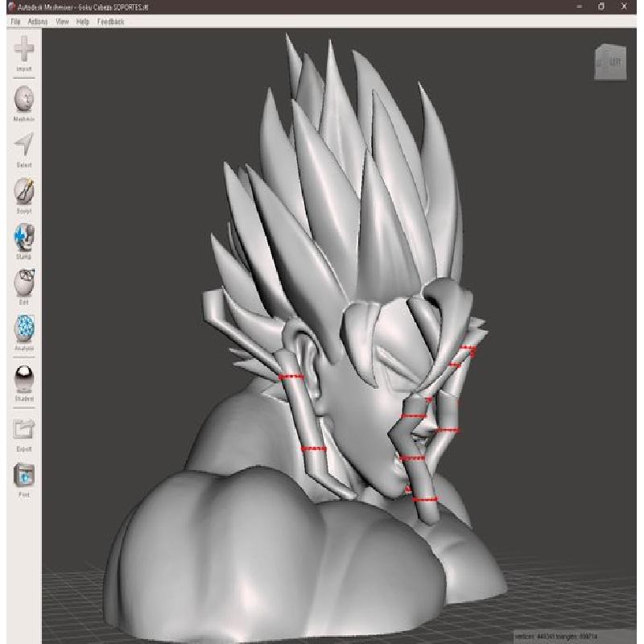Click the vertices and triangles status text
The height and width of the screenshot is (644, 644).
click(x=556, y=636)
